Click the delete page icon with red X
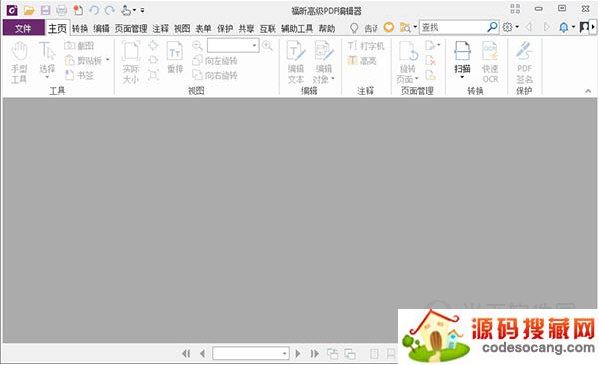599x365 pixels. (x=431, y=60)
